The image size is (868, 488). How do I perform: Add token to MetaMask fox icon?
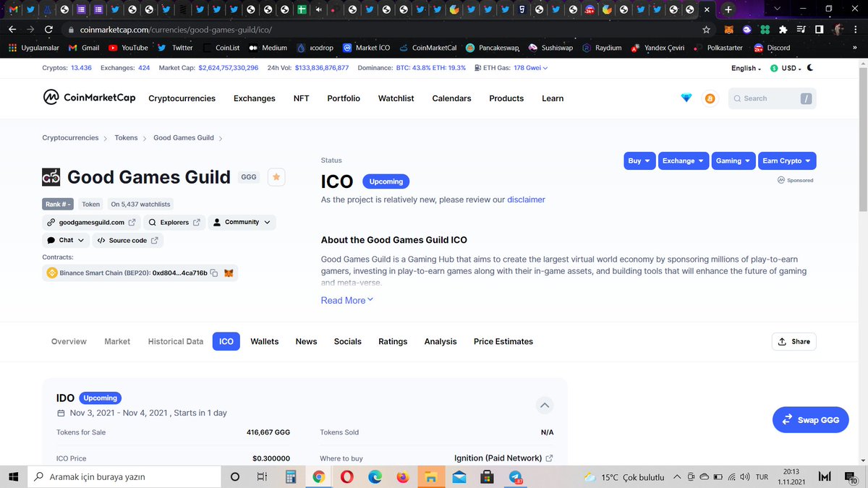[229, 273]
